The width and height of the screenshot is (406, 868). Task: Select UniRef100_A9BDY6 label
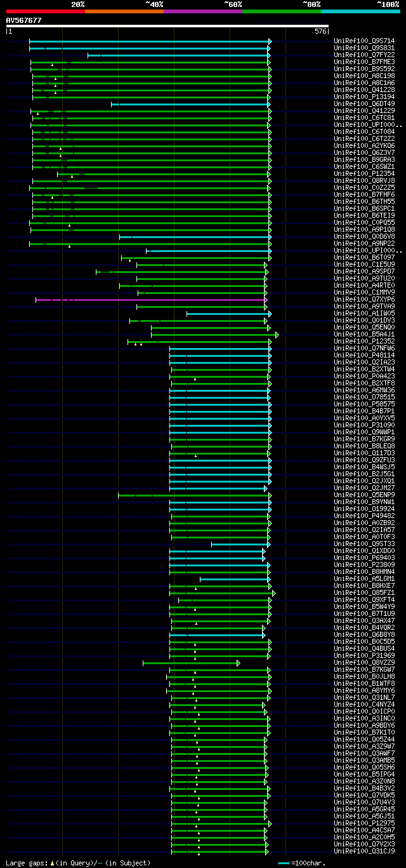(363, 726)
